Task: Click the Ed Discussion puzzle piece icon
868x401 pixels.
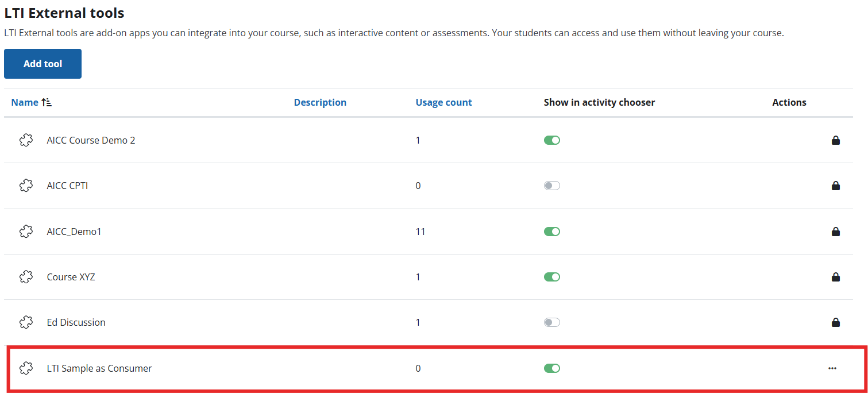Action: pos(26,322)
